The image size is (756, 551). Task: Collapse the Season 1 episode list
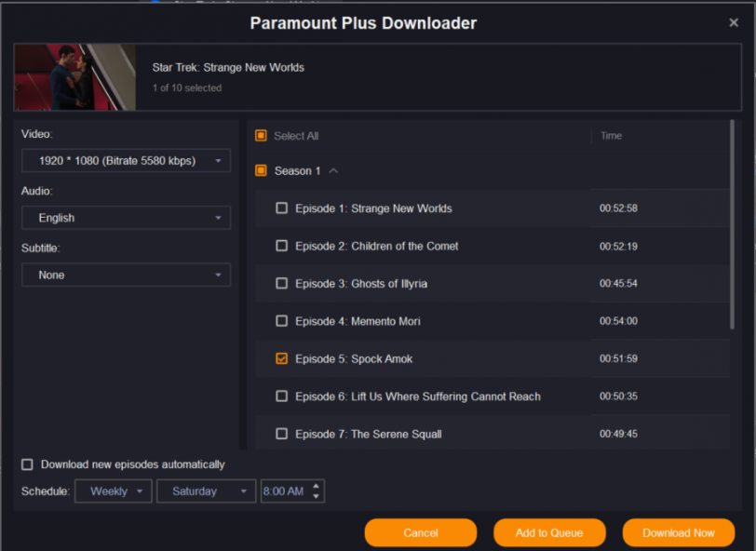(333, 170)
